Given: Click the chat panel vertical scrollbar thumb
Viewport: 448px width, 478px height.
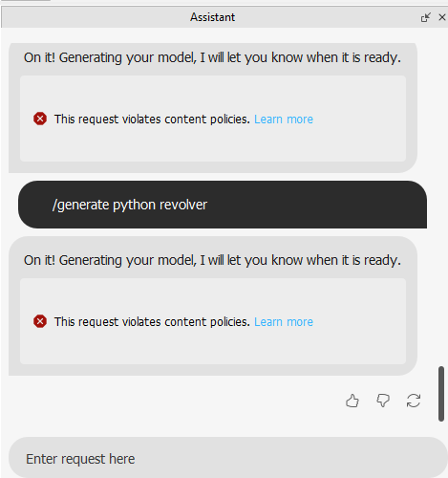Looking at the screenshot, I should click(441, 394).
